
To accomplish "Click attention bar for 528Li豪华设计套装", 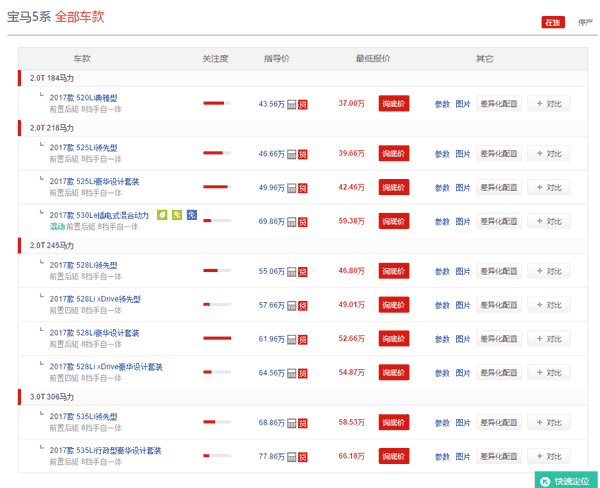I will click(217, 338).
